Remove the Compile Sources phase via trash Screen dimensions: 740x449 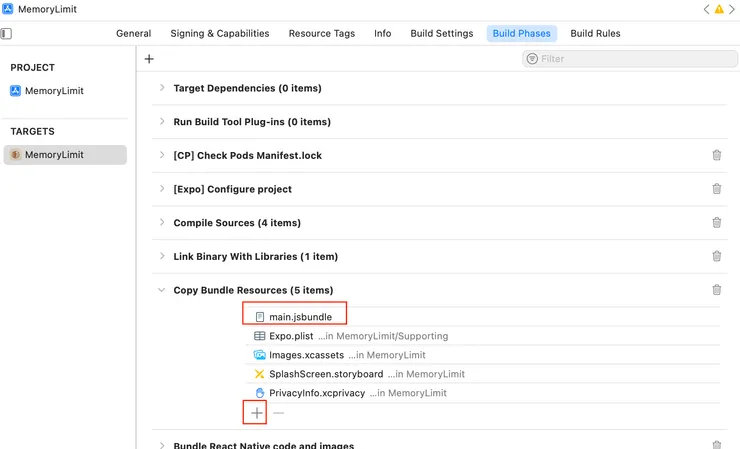716,223
